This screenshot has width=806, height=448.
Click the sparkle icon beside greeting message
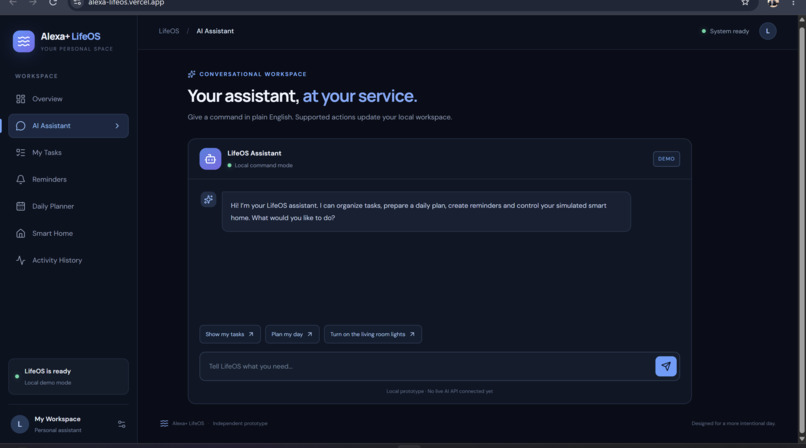click(x=208, y=199)
